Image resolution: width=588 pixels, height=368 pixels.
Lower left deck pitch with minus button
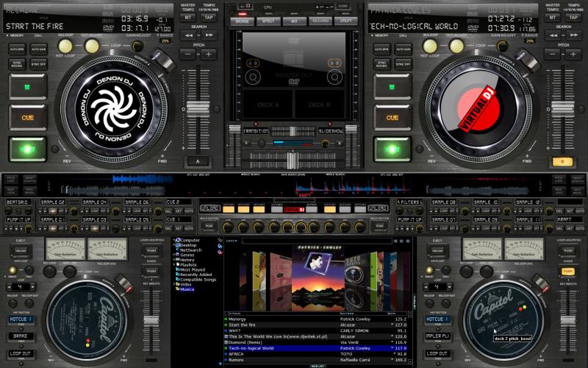click(188, 54)
